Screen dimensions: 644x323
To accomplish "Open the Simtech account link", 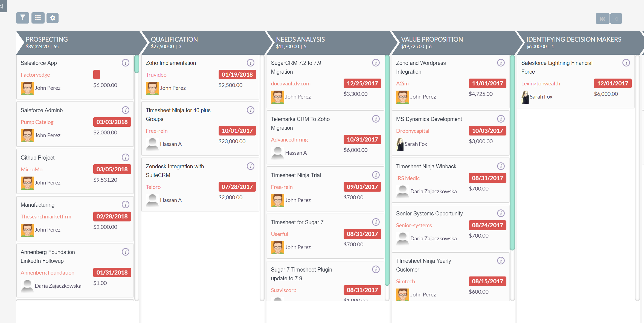I will click(405, 281).
